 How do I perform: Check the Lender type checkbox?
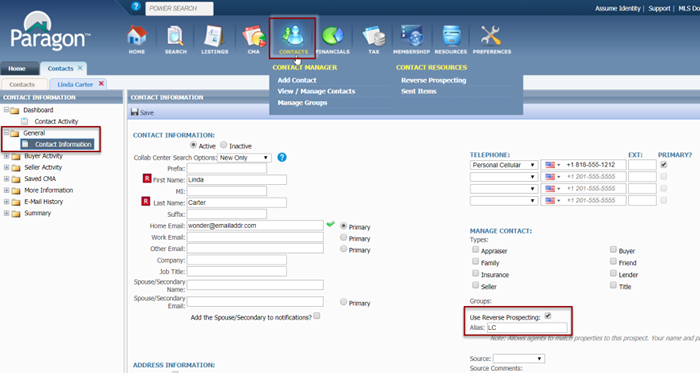pos(613,274)
